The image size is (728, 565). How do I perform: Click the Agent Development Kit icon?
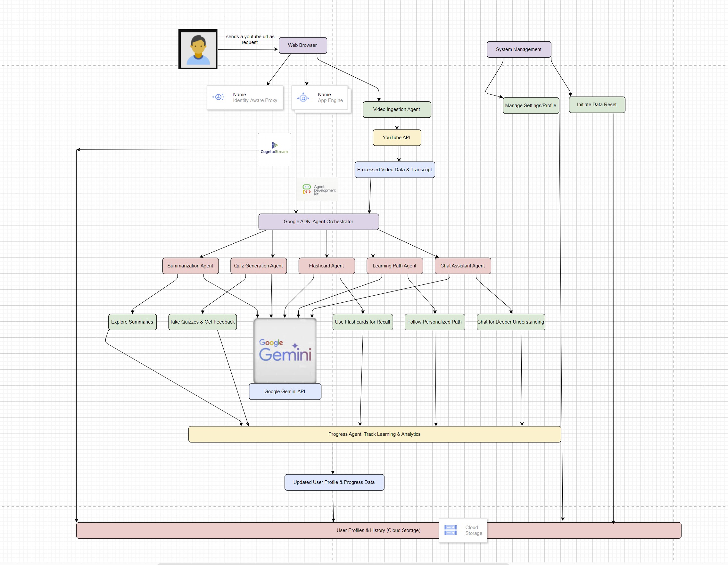pyautogui.click(x=307, y=190)
